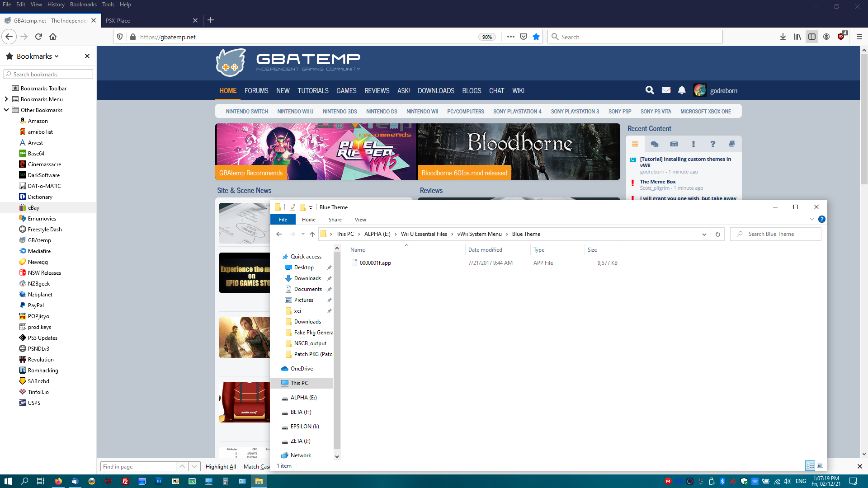Open GBAtemp DOWNLOADS navigation link
The width and height of the screenshot is (868, 488).
point(436,91)
